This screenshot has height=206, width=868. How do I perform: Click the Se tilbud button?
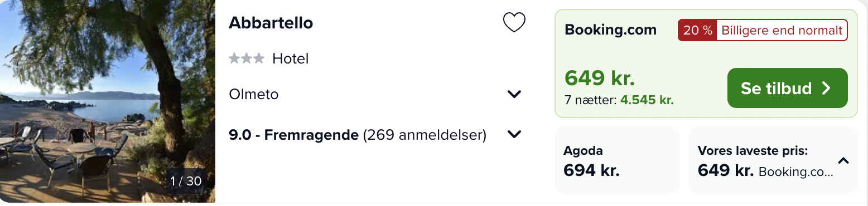click(x=787, y=88)
